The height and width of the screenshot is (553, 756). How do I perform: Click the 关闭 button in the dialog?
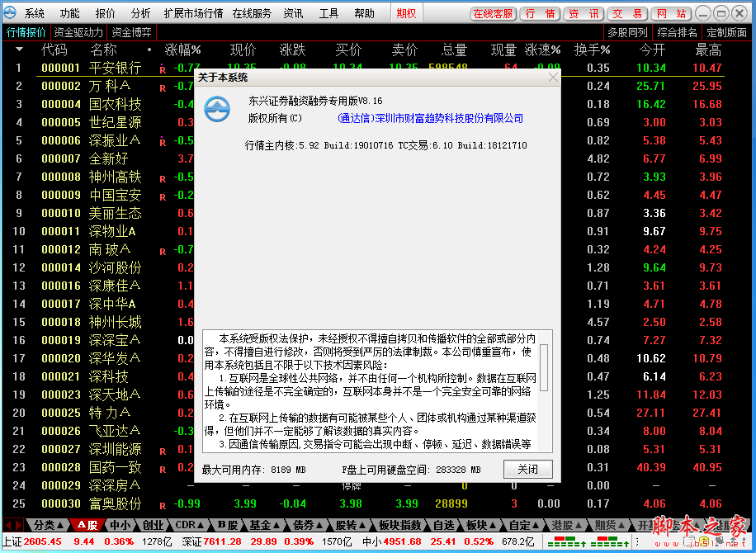coord(527,469)
